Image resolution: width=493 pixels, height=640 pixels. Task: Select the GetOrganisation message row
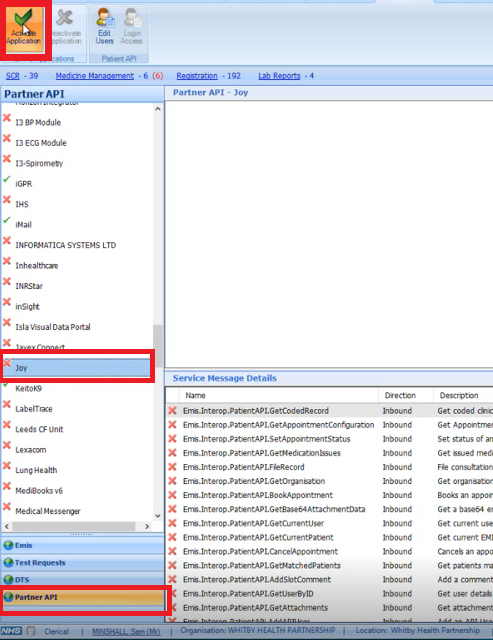330,481
